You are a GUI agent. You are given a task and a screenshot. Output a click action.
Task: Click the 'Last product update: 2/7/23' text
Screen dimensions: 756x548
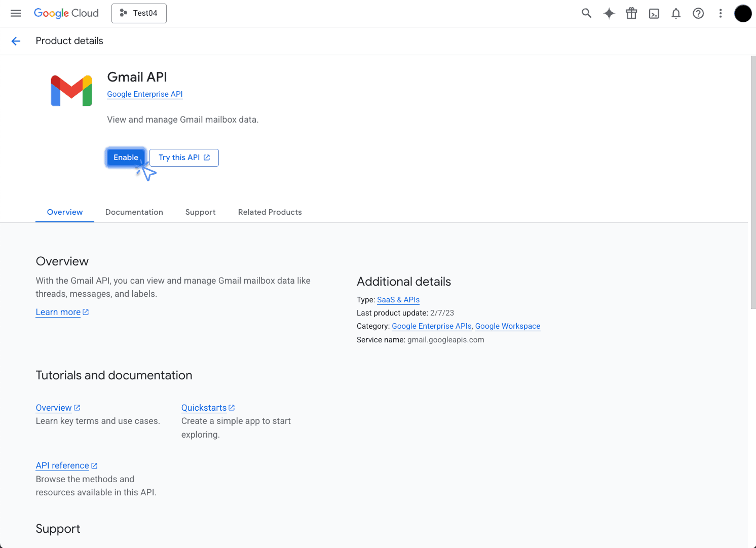coord(405,313)
